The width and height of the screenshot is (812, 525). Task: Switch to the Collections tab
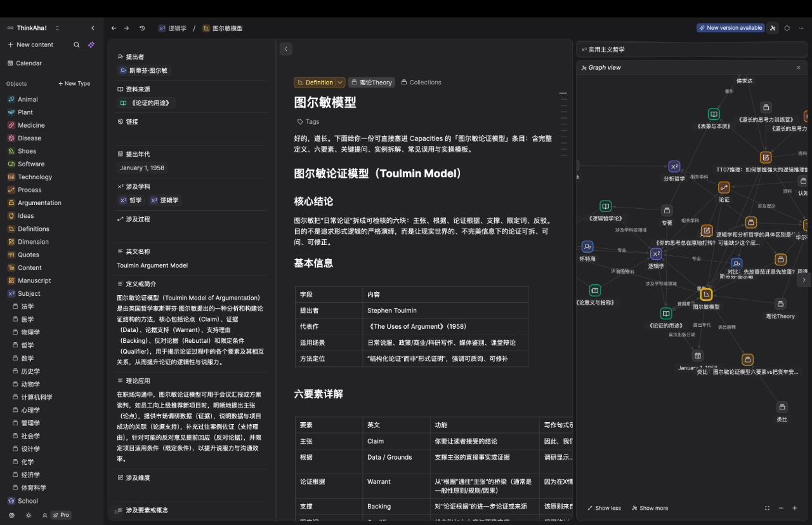tap(421, 82)
